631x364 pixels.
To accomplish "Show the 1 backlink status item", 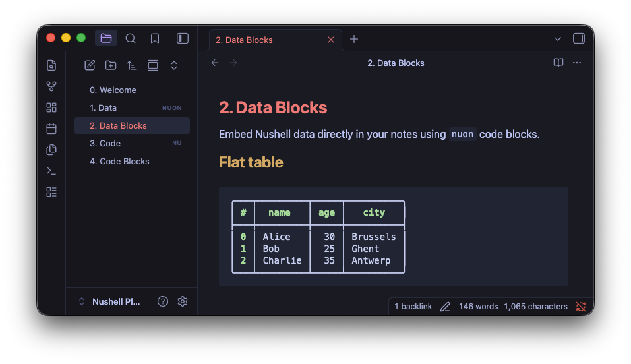I will point(413,307).
